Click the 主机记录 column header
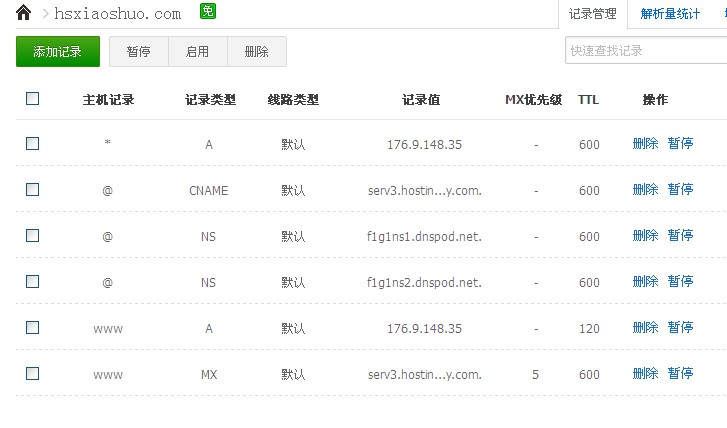 pyautogui.click(x=108, y=100)
